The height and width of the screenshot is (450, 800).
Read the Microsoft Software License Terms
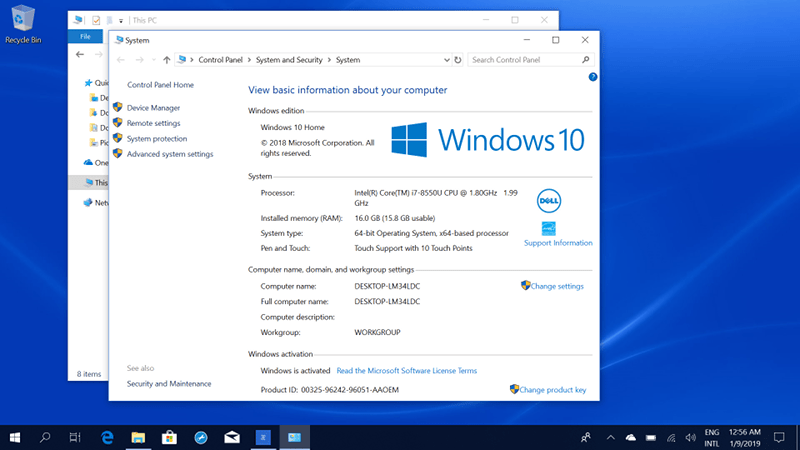coord(407,370)
